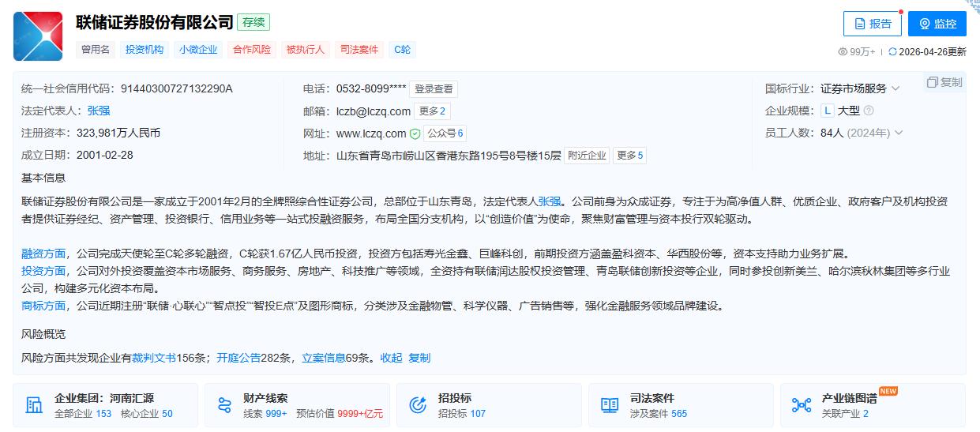Copy info using the 复制 icon button
This screenshot has width=980, height=432.
pos(944,82)
